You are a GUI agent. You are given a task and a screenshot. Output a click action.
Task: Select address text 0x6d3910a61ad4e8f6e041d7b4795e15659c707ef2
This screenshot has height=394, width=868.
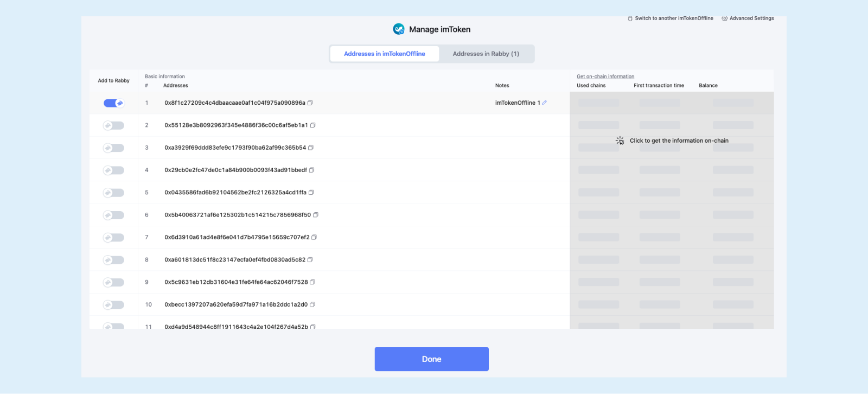pos(237,237)
